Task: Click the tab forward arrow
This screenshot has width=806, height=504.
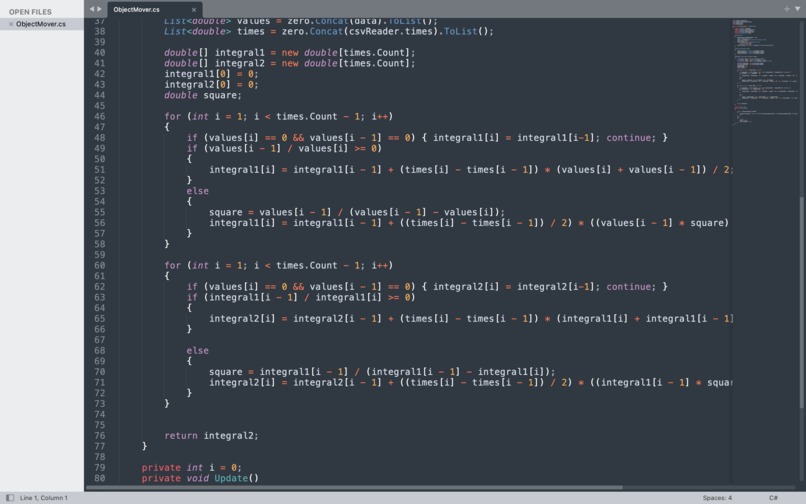Action: point(99,9)
